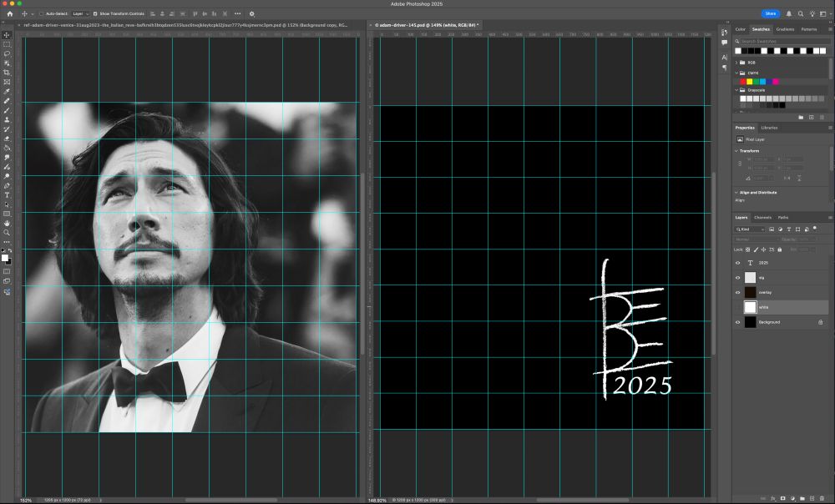
Task: Pick the red CMYK swatch
Action: point(743,82)
